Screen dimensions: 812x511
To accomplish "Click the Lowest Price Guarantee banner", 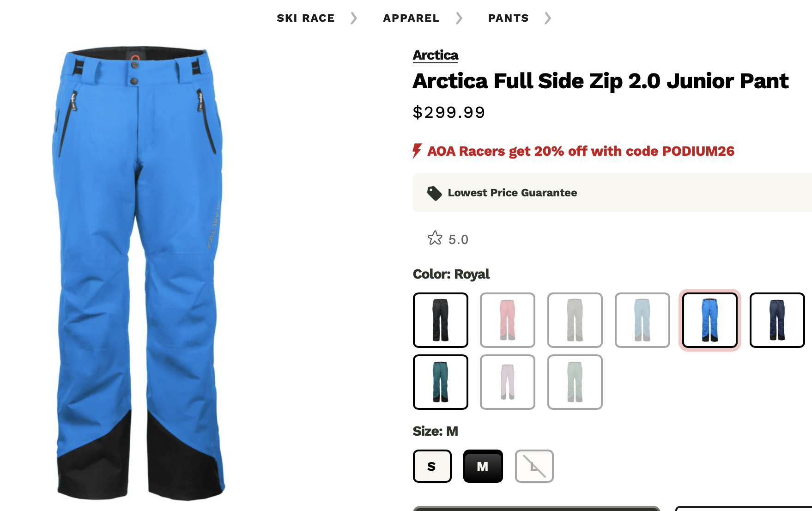I will 612,193.
